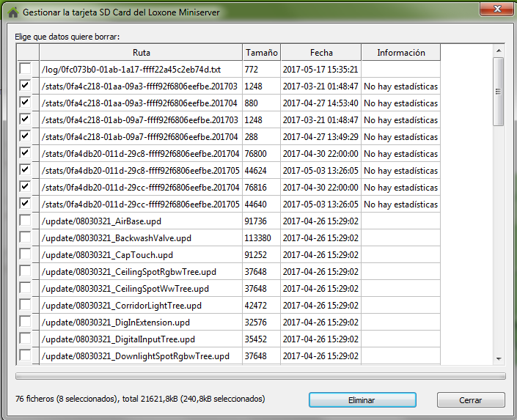The image size is (517, 420).
Task: Uncheck the 76800-size stats file checkbox
Action: pyautogui.click(x=26, y=153)
